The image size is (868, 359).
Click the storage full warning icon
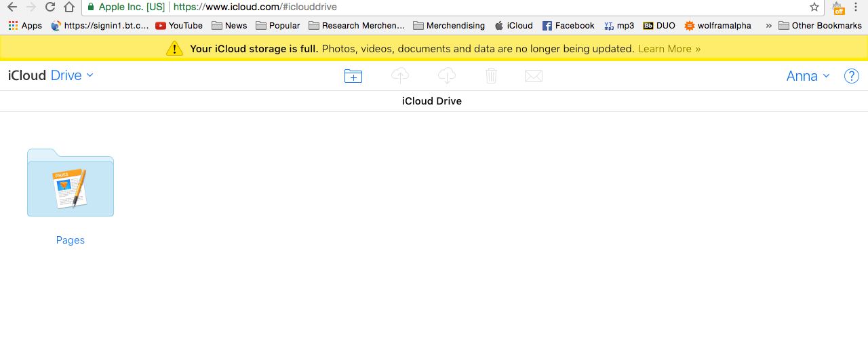pos(175,48)
